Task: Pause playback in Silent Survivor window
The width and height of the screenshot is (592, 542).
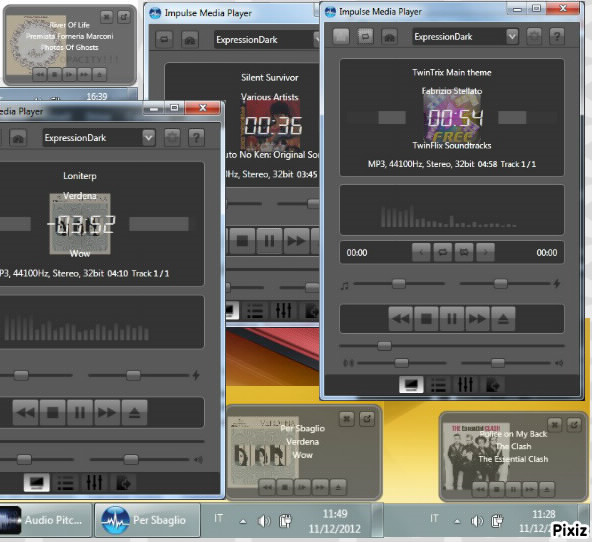Action: pos(269,240)
